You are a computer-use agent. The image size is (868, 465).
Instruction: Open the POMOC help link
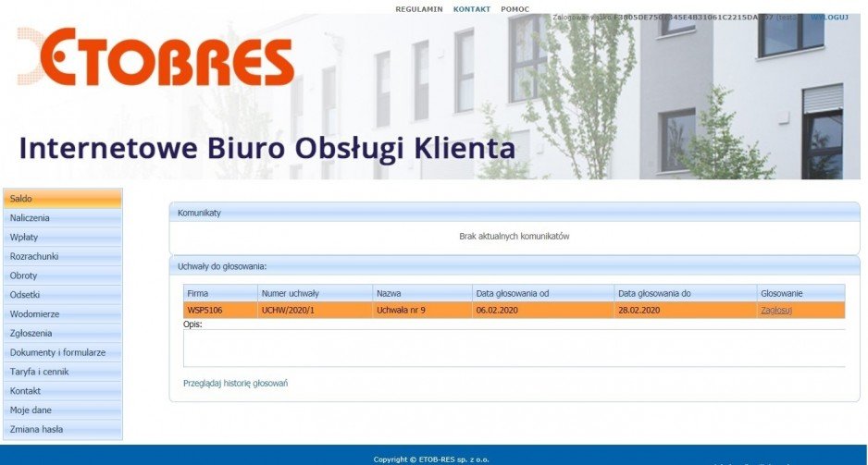[515, 9]
